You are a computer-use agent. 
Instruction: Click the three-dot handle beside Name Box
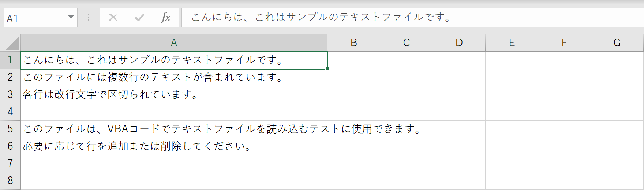(89, 17)
